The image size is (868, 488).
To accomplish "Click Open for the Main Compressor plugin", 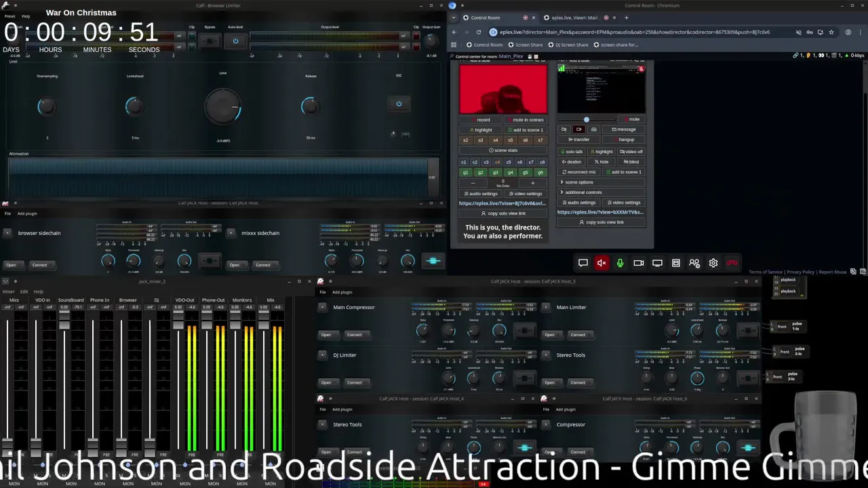I will click(x=326, y=335).
